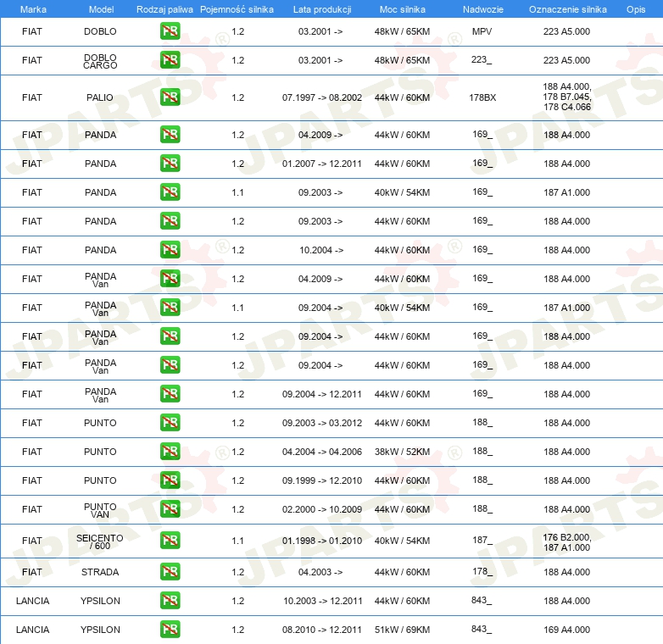663x644 pixels.
Task: Click the fuel icon for PANDA 04.2009 (non-Van) row
Action: click(170, 135)
